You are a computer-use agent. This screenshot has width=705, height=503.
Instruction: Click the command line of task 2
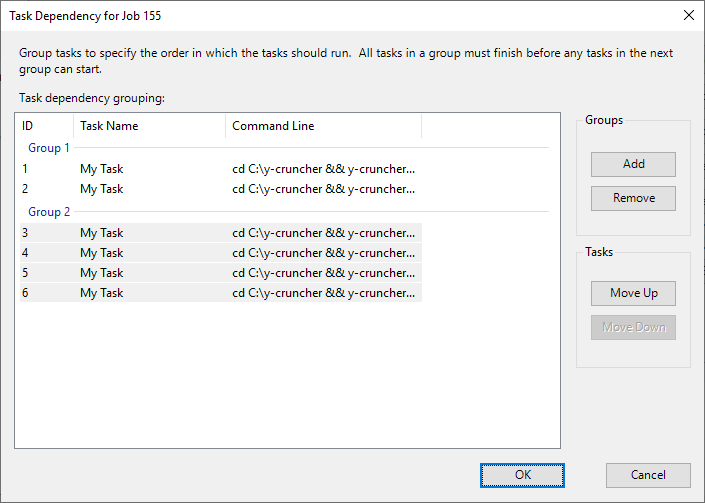pyautogui.click(x=323, y=189)
